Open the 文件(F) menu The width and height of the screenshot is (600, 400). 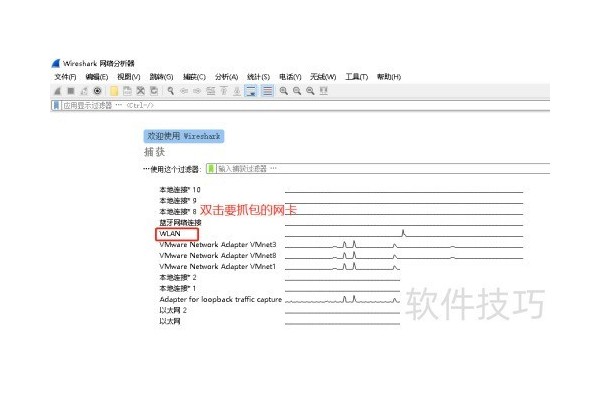click(x=65, y=77)
